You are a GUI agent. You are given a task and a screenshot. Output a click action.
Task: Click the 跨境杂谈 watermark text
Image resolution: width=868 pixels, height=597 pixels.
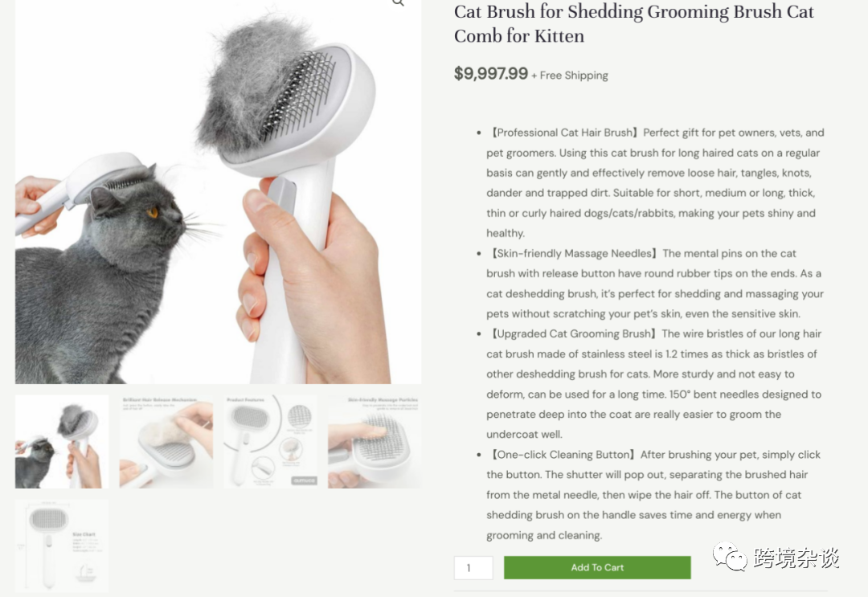[x=796, y=558]
